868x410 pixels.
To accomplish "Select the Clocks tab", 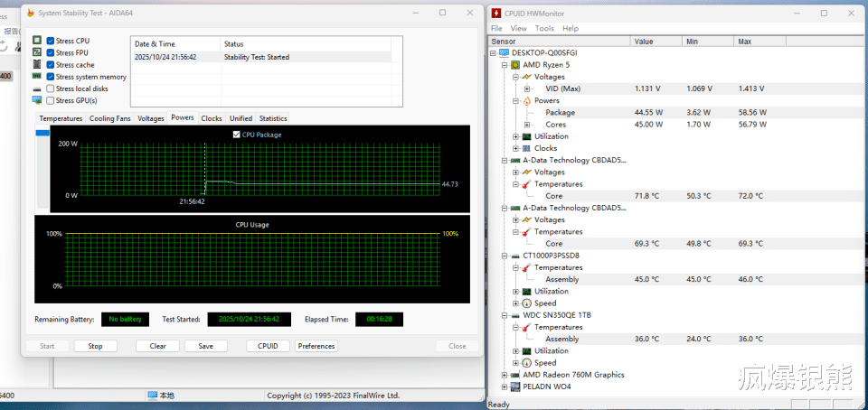I will coord(212,118).
